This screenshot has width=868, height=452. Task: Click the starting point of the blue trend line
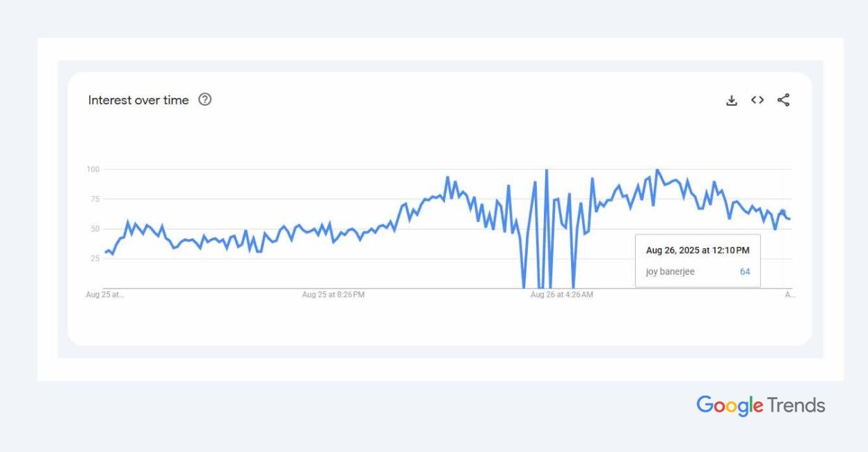coord(106,252)
